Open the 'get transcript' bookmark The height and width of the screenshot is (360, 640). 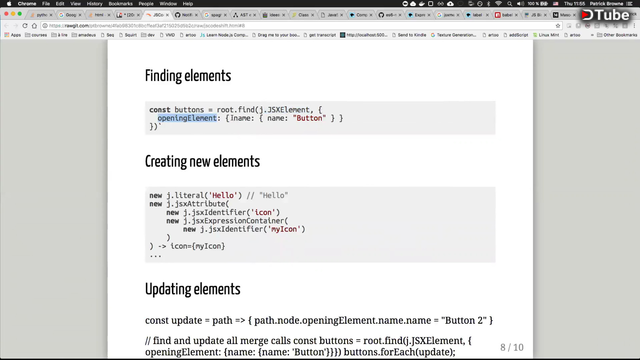[x=320, y=35]
